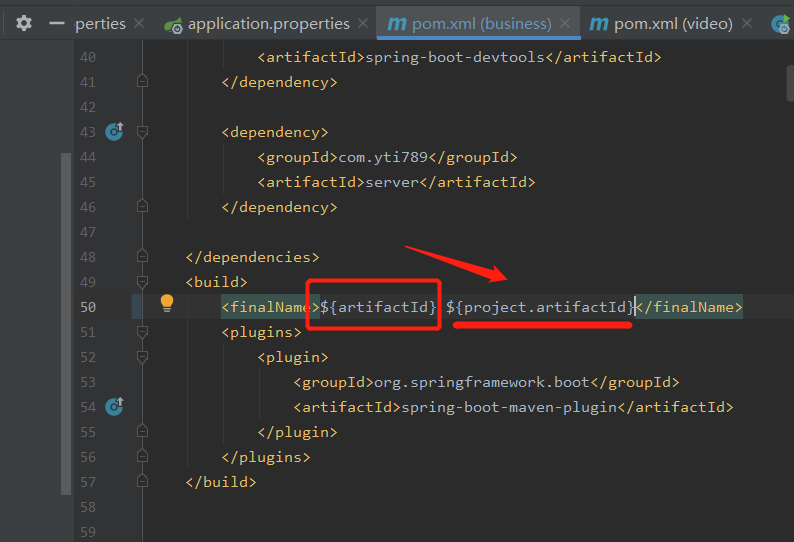Click the opening <plugins> tag

tap(261, 332)
